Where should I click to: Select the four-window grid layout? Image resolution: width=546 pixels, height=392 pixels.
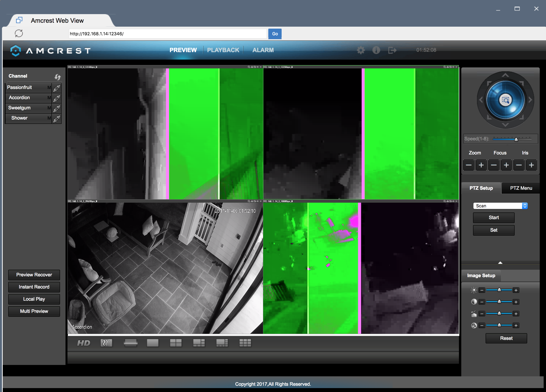(176, 343)
